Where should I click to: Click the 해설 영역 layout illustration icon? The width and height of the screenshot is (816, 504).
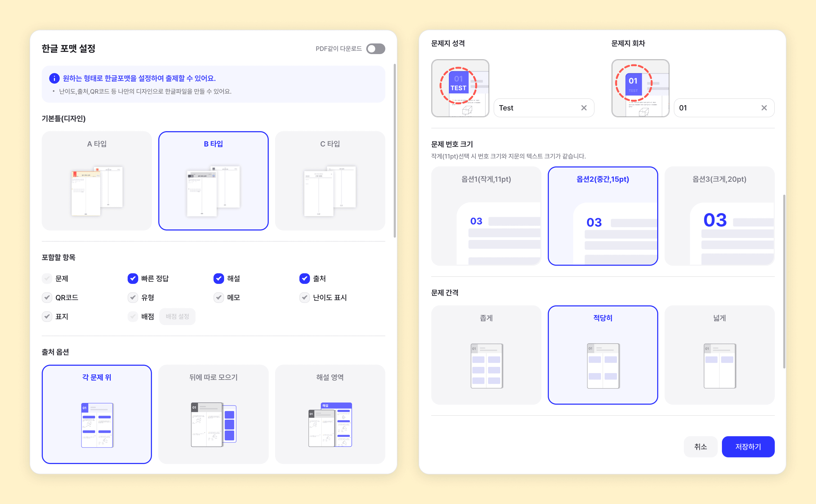coord(330,425)
